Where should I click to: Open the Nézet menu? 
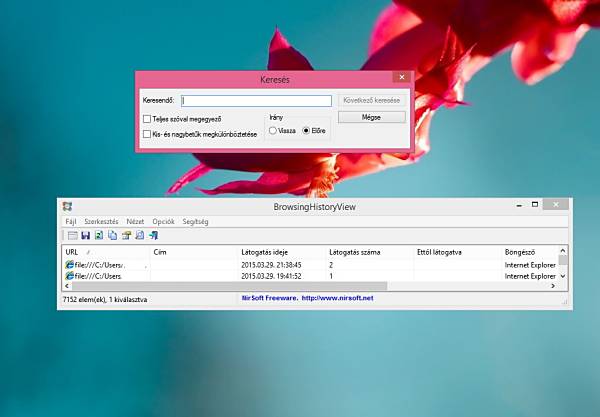pos(135,222)
